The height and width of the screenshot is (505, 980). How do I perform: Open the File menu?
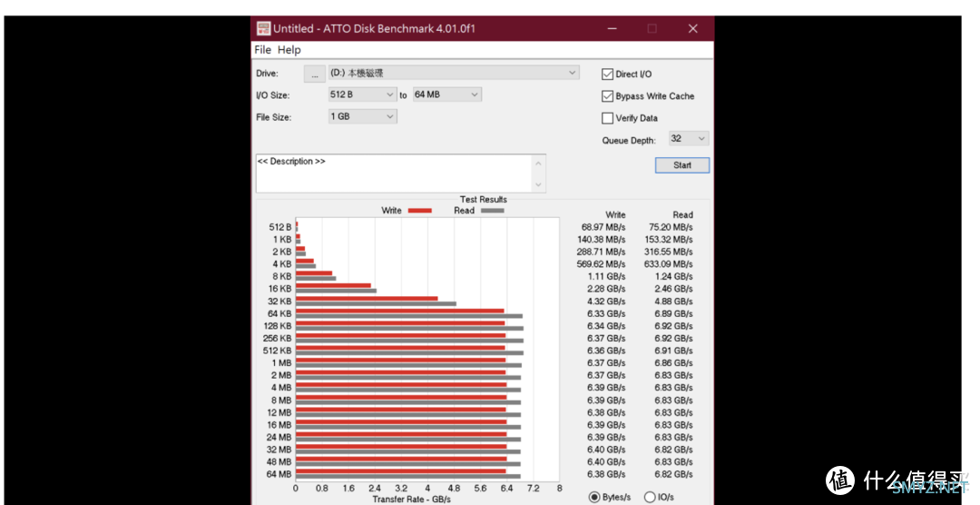pyautogui.click(x=262, y=50)
